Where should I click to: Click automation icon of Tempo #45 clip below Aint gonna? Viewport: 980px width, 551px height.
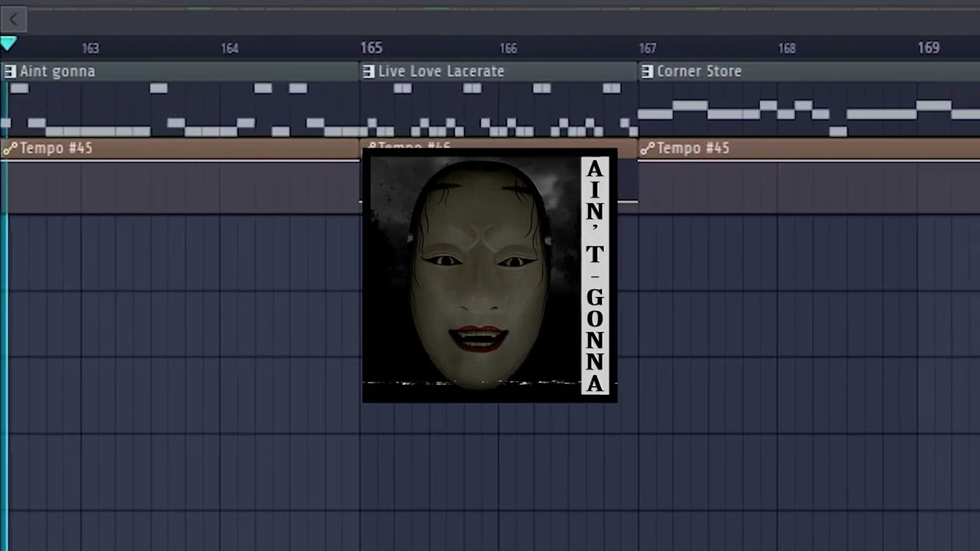[x=10, y=148]
